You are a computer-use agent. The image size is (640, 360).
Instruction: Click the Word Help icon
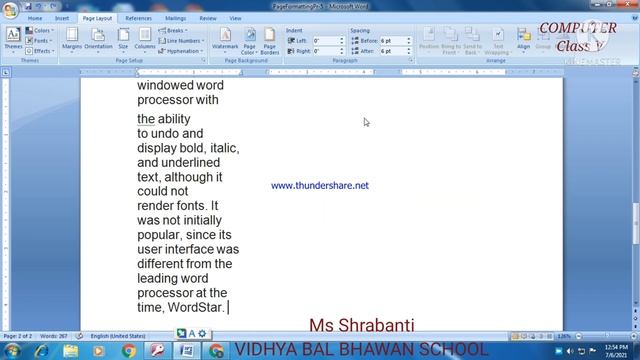click(x=635, y=18)
